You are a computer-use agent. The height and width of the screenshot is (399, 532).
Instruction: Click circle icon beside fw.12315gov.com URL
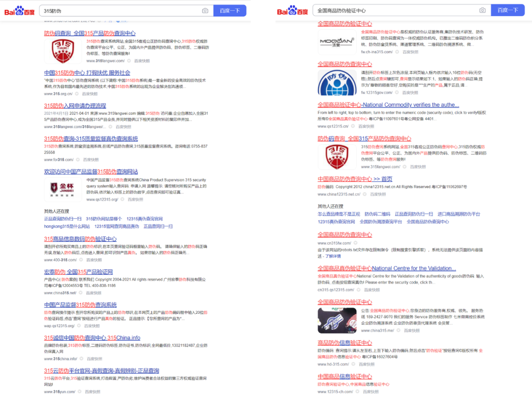(x=397, y=92)
